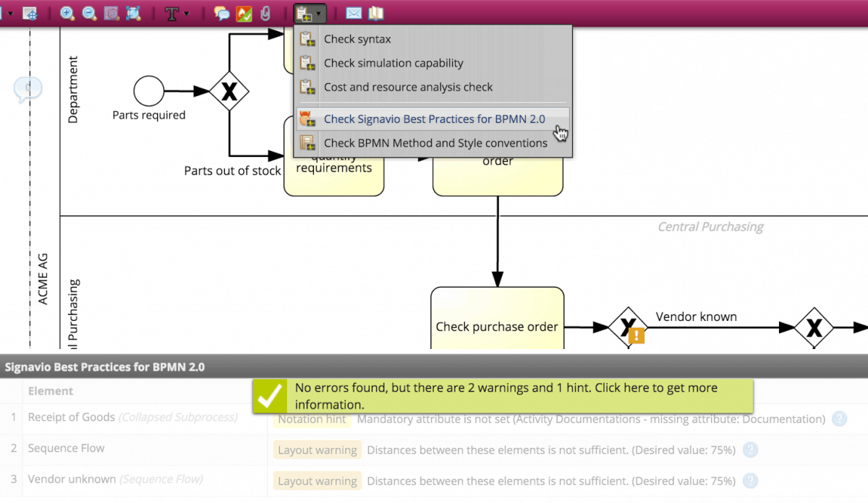Select the Sequence Flow result row
868x503 pixels.
pos(434,449)
